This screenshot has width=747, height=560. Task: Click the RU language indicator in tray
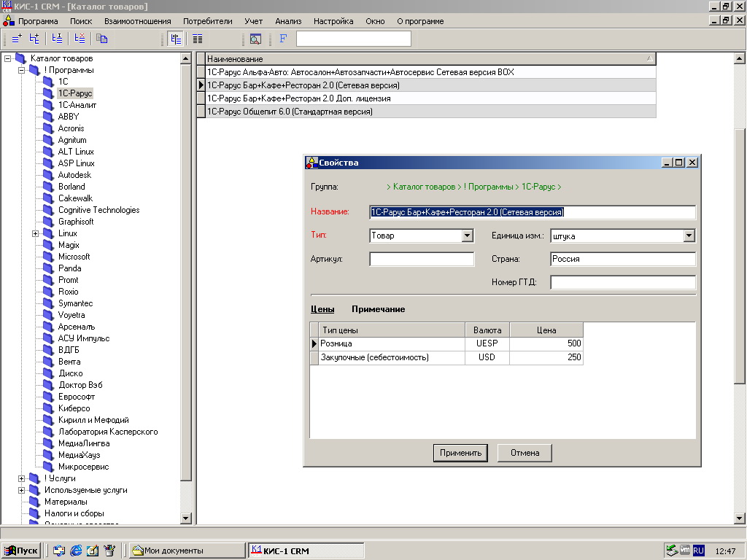(698, 551)
